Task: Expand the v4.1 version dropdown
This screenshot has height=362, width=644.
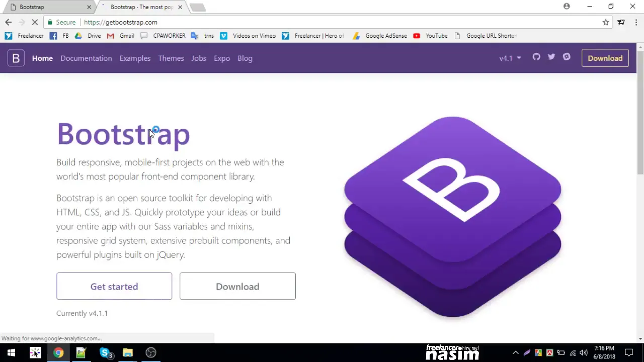Action: coord(510,58)
